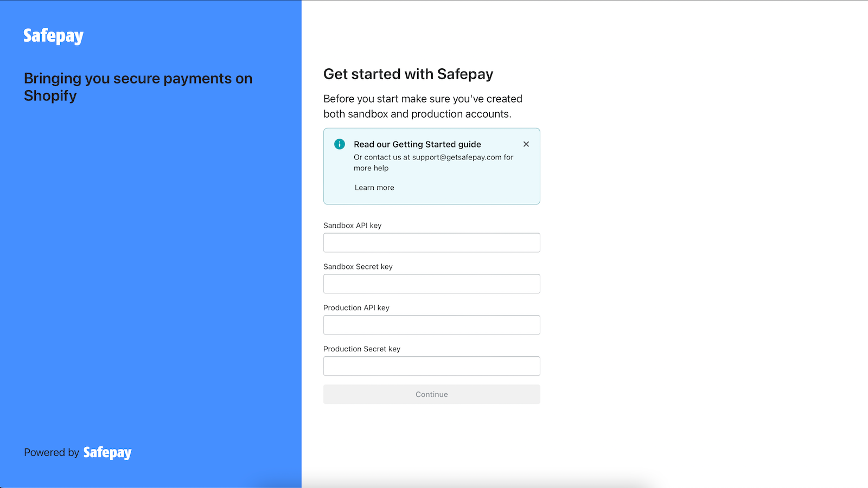Click the sandbox and production accounts paragraph

pos(423,106)
